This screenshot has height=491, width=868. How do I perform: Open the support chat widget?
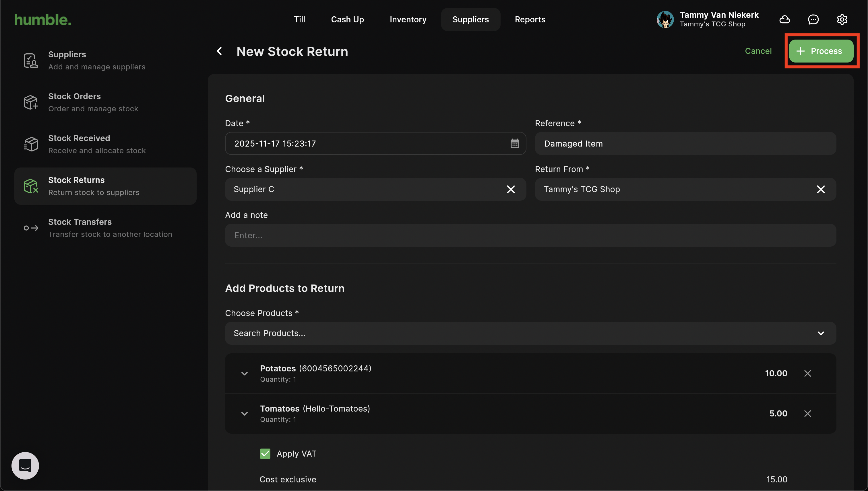click(x=25, y=465)
